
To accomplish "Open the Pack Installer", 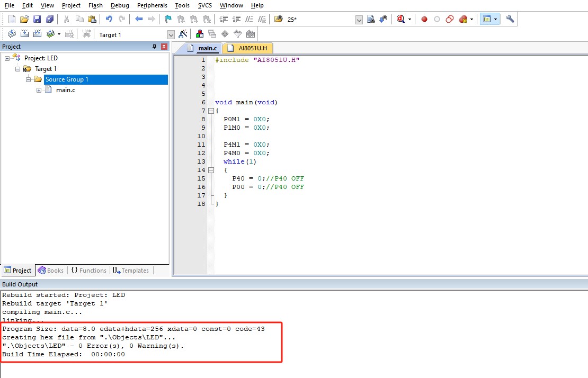I will point(251,34).
